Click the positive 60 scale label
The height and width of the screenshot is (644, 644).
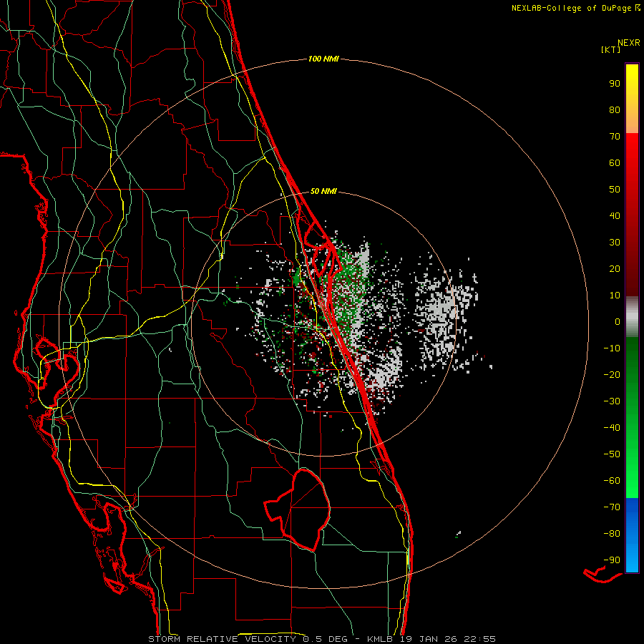(615, 162)
